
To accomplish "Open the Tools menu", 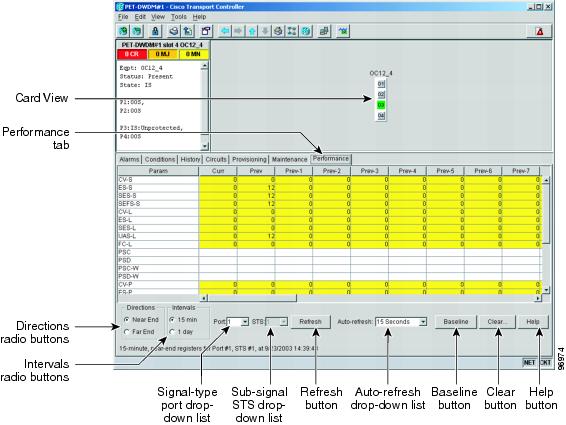I will (179, 17).
